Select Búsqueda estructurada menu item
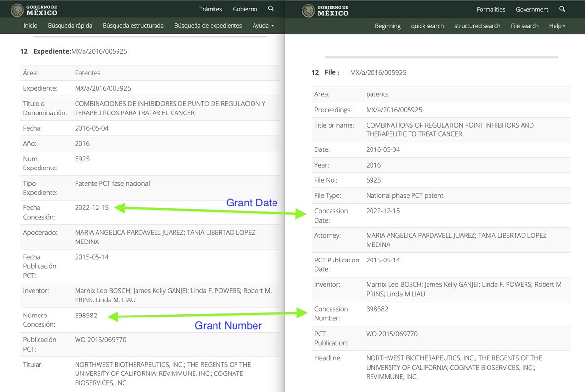Screen dimensions: 585x392 coord(133,26)
